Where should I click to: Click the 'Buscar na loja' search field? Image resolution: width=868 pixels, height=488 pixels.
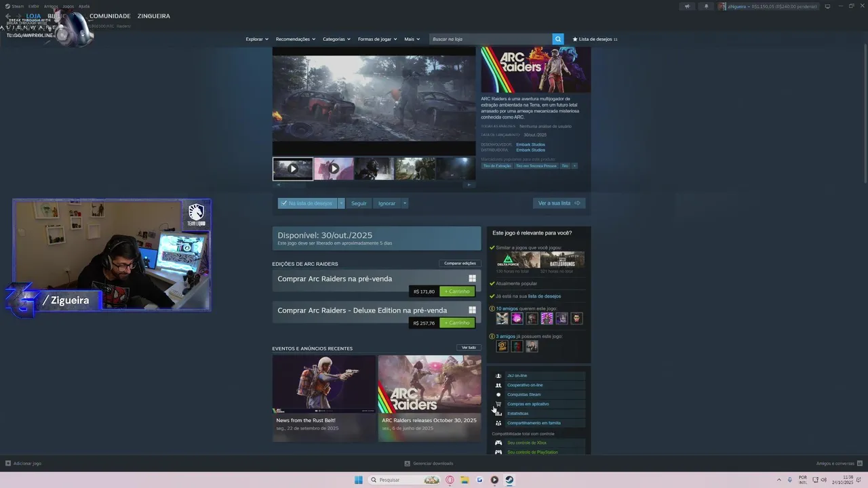tap(491, 39)
